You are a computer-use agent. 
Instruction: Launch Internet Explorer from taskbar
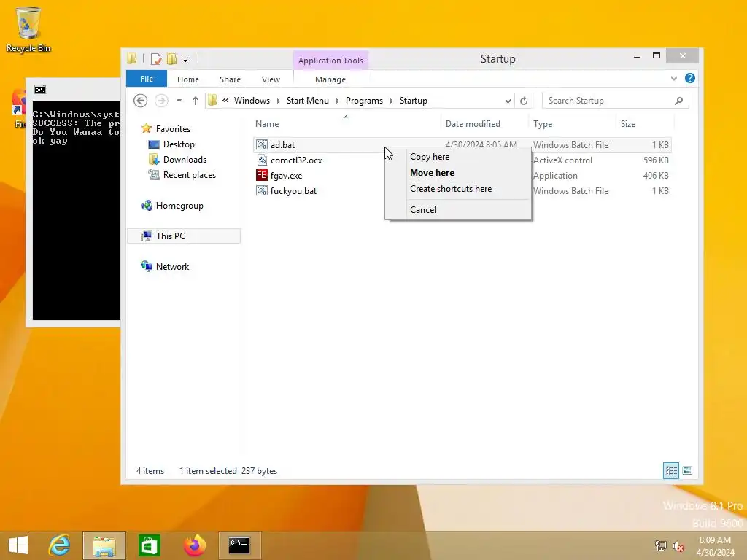pyautogui.click(x=60, y=545)
